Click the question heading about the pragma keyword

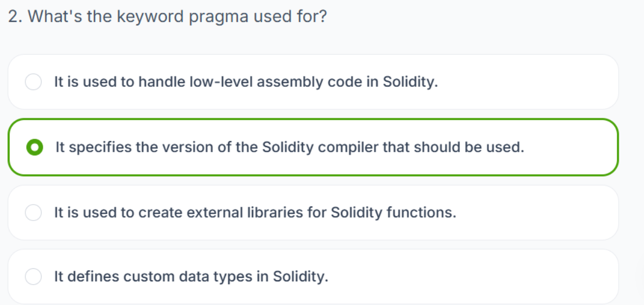(x=167, y=16)
